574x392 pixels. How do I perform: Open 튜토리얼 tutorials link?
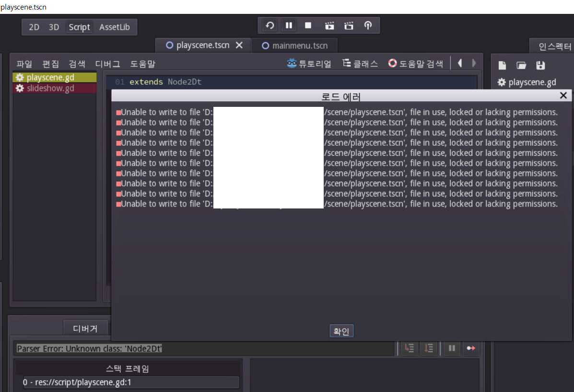pos(309,64)
